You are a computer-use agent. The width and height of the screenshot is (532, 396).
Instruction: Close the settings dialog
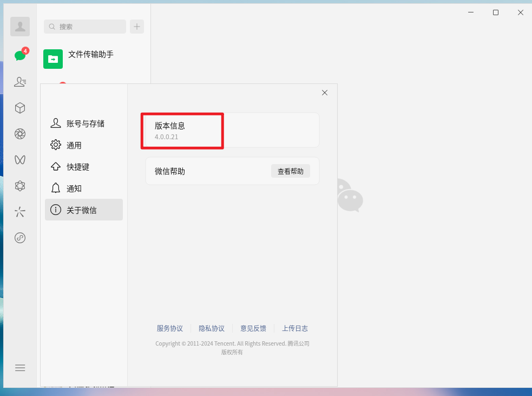click(325, 93)
